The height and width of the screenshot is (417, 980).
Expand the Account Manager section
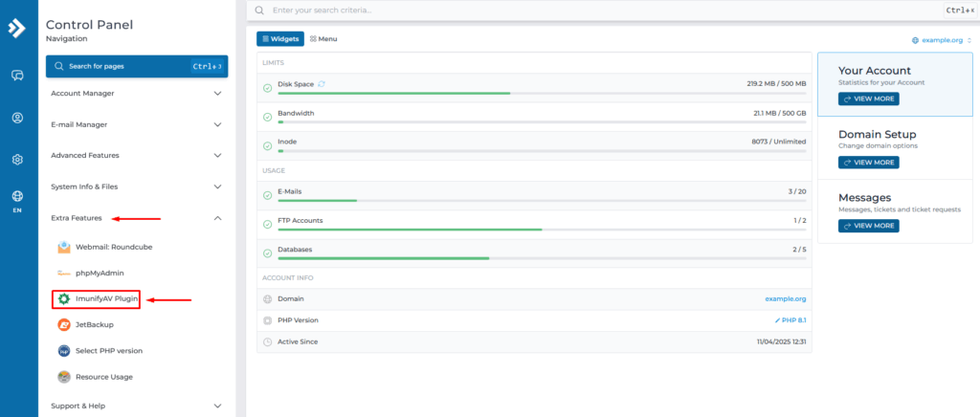click(136, 94)
